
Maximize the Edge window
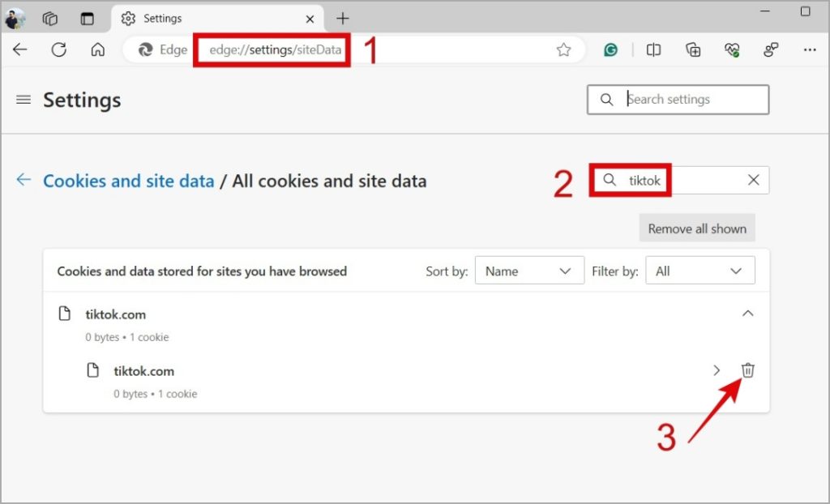coord(805,11)
